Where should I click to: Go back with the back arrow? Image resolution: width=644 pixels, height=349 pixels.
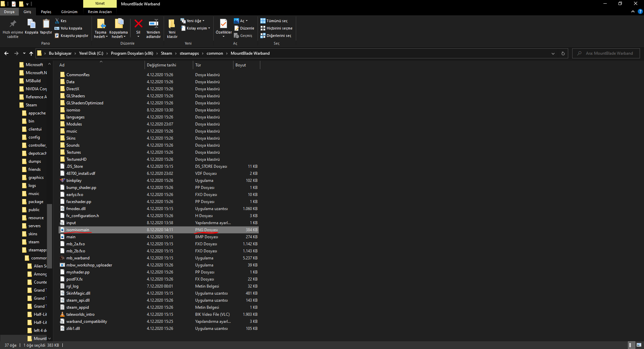click(6, 53)
